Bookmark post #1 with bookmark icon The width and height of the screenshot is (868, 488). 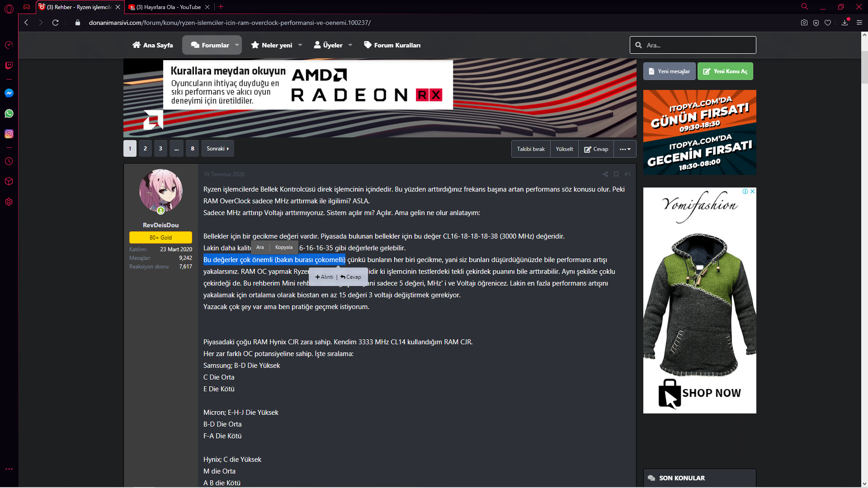(616, 174)
